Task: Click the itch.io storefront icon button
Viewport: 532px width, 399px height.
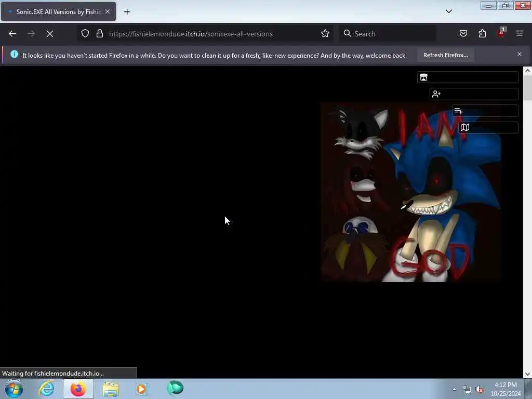Action: 468,77
